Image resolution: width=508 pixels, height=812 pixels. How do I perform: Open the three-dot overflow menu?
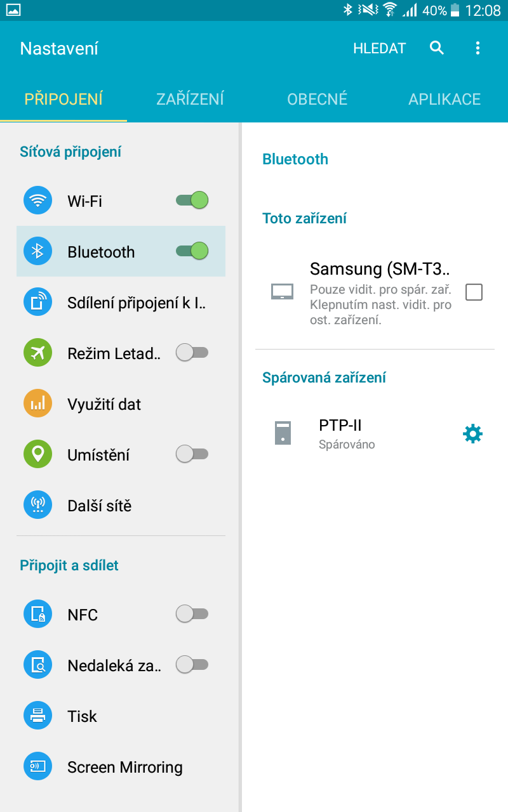(x=478, y=48)
